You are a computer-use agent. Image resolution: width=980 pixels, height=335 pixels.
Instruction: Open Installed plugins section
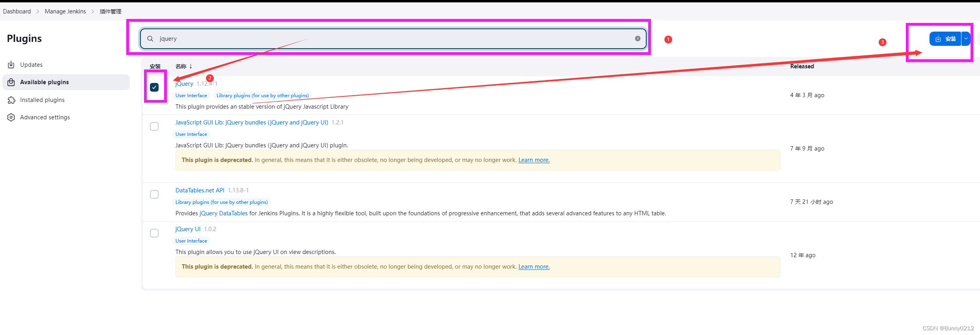(x=66, y=100)
